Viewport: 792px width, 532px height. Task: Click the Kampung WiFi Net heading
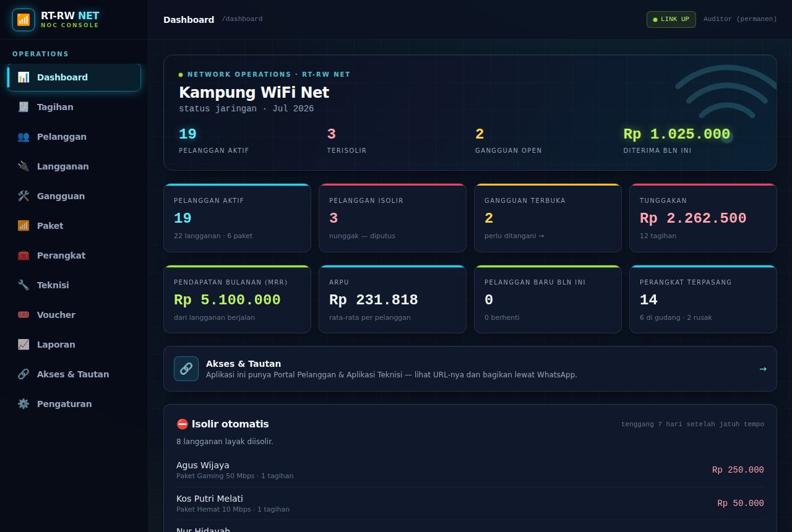(x=254, y=93)
